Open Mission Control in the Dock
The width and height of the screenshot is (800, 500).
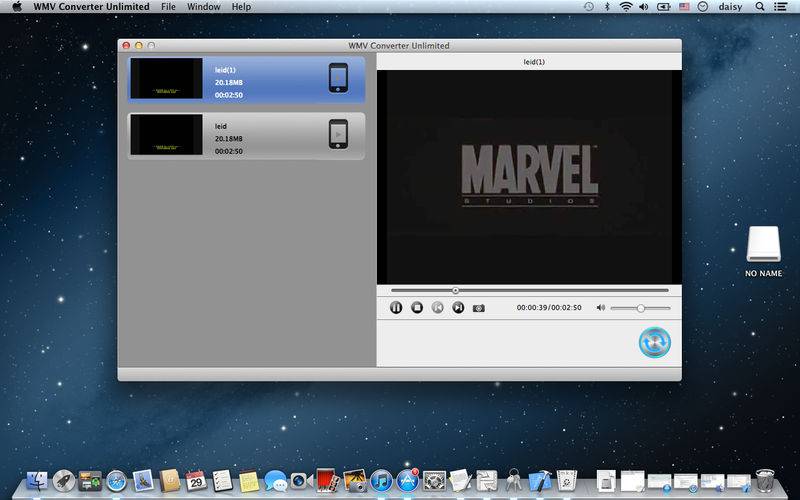click(x=90, y=481)
